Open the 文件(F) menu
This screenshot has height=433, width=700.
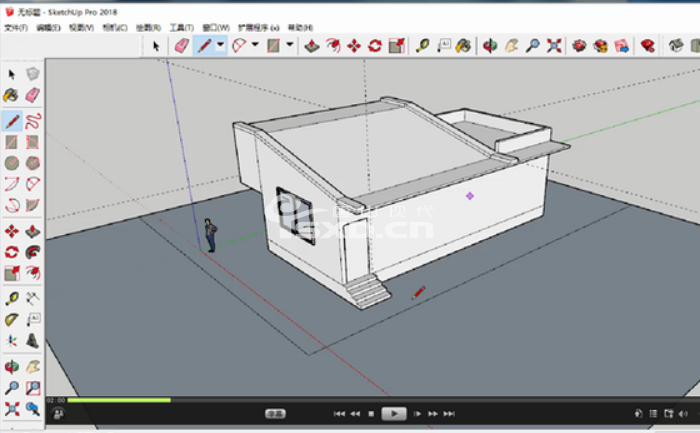pyautogui.click(x=16, y=28)
